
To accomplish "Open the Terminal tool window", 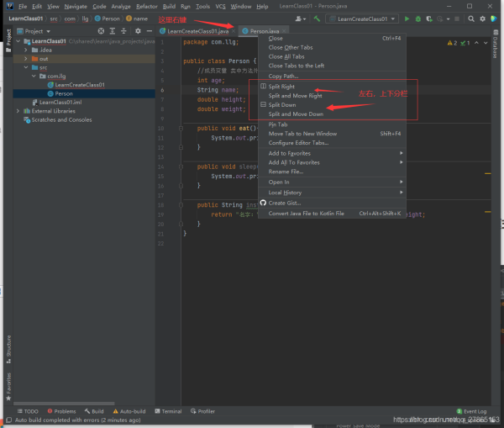I will click(x=171, y=411).
